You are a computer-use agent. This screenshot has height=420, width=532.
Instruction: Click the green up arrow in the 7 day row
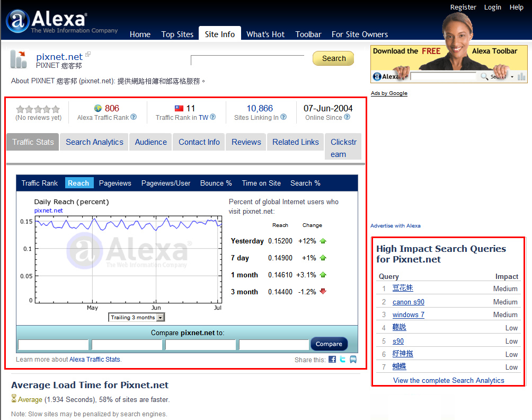click(323, 258)
